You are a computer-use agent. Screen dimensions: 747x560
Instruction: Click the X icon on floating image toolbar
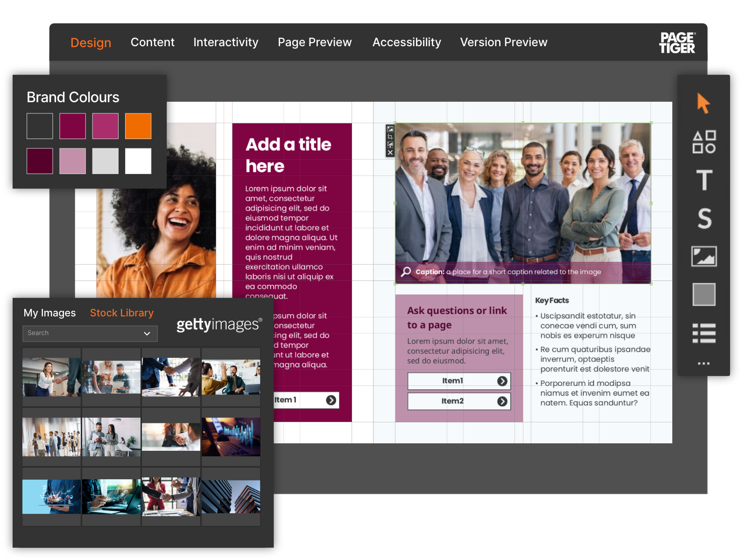click(390, 153)
